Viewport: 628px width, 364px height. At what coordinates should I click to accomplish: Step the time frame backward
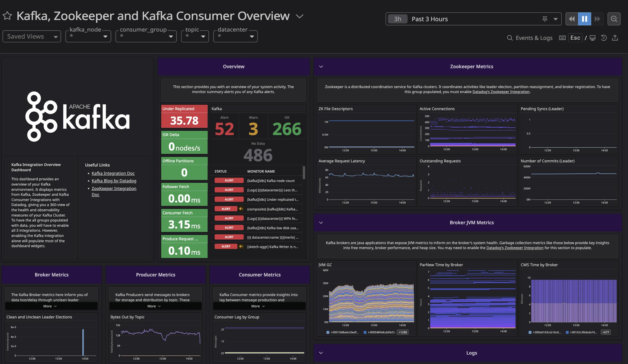click(x=572, y=19)
